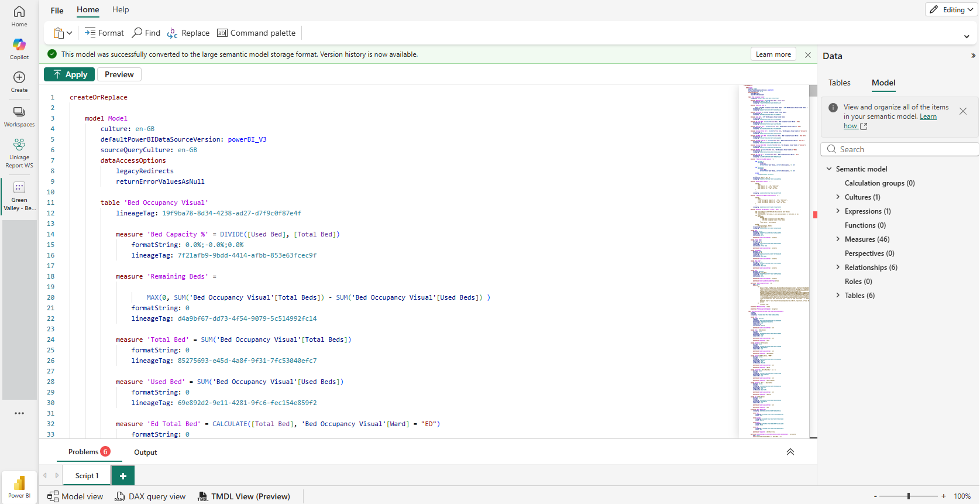Open the Replace tool
This screenshot has width=980, height=504.
tap(188, 33)
